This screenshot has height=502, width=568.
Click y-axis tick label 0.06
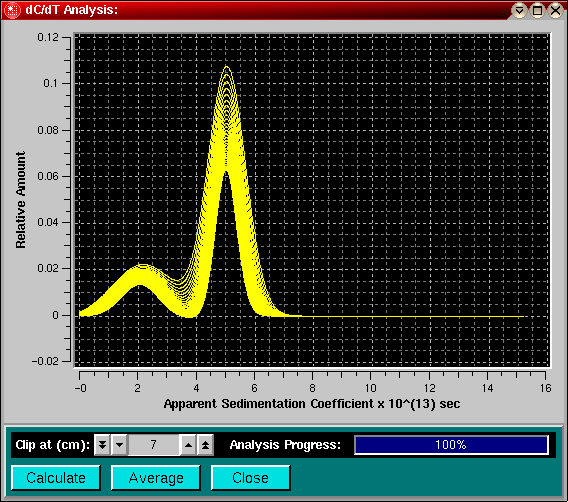coord(48,176)
